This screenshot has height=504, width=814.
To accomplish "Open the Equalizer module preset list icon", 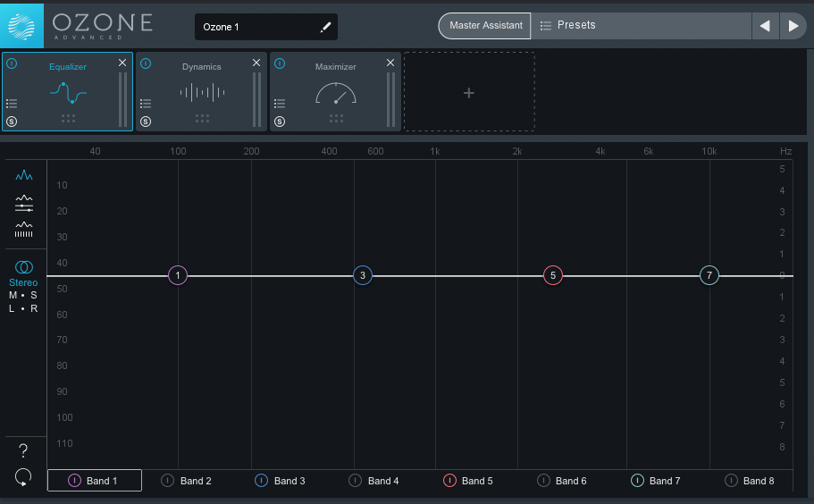I will point(12,104).
